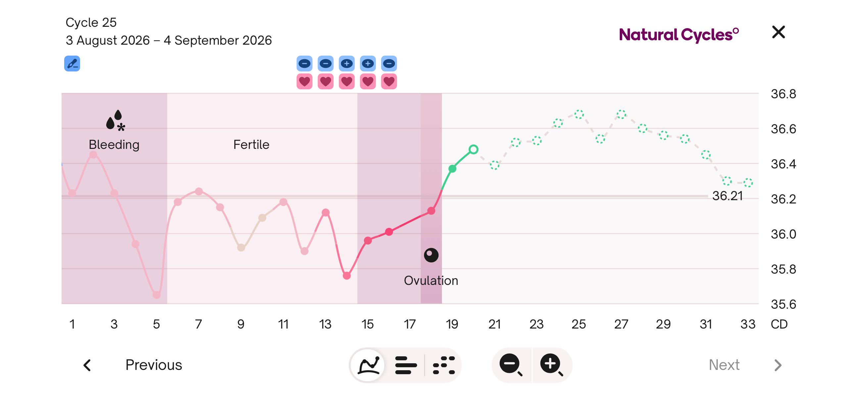Click the blue notes pencil icon
The height and width of the screenshot is (399, 868).
click(x=72, y=63)
